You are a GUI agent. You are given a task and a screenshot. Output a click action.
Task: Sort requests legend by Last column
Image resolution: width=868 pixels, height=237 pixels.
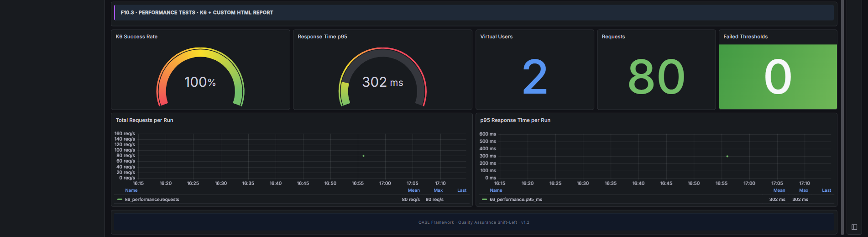(x=462, y=190)
